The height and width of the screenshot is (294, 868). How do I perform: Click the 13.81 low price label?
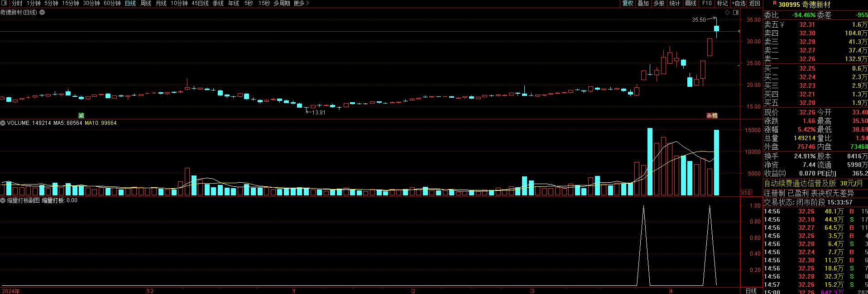coord(319,113)
